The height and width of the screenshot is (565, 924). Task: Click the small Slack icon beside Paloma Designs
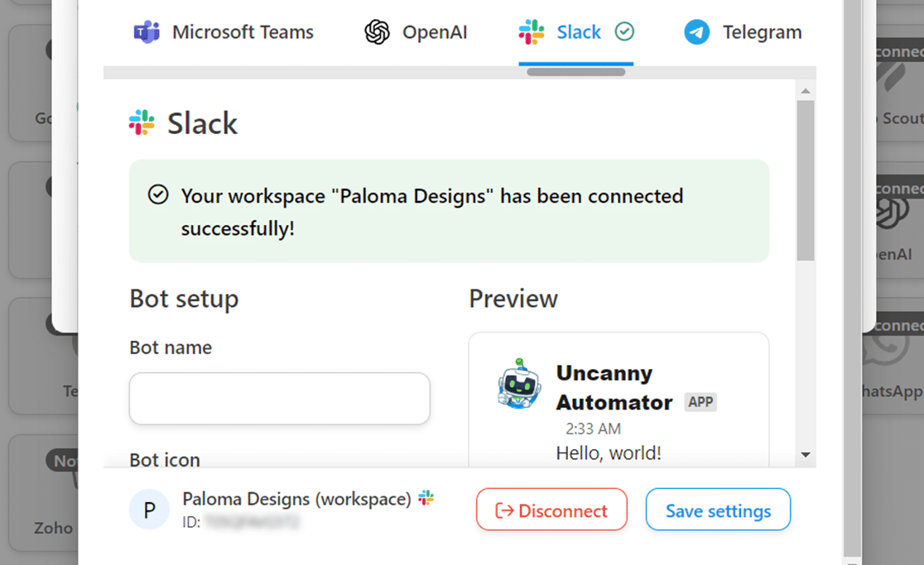click(426, 498)
